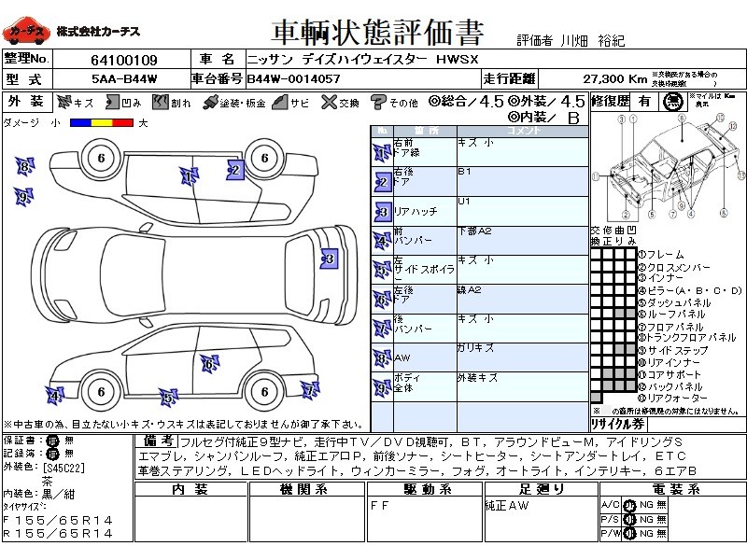Click the rust (サビ) legend icon
The width and height of the screenshot is (747, 560).
(279, 103)
